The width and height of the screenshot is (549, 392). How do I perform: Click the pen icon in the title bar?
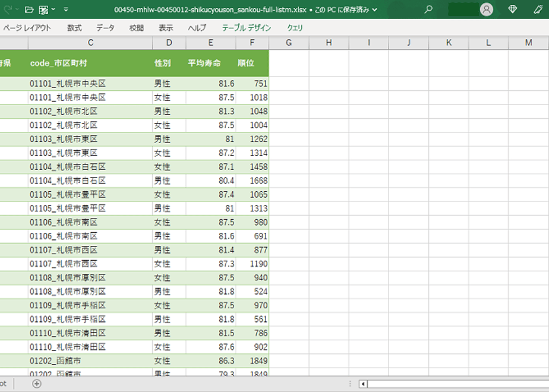(x=538, y=10)
